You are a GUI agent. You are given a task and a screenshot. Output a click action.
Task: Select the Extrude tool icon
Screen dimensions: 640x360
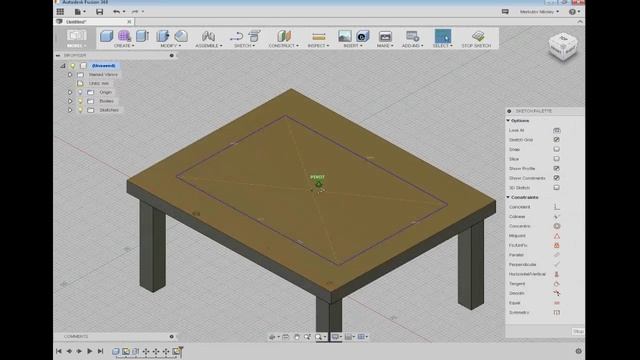click(x=142, y=36)
